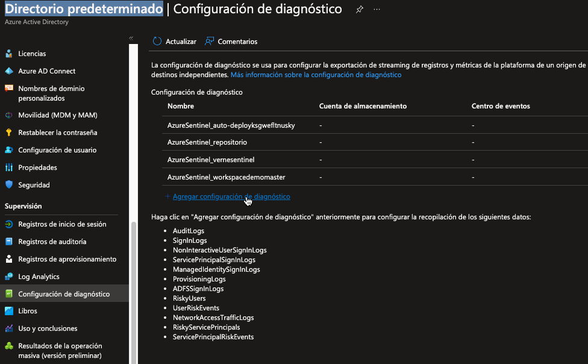The image size is (588, 364).
Task: Click the Seguridad shield icon
Action: (x=9, y=185)
